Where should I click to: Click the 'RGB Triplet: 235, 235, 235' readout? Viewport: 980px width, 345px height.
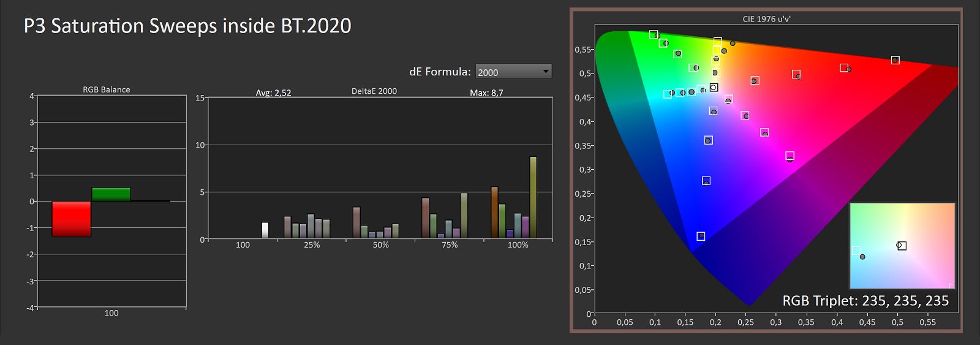(865, 301)
